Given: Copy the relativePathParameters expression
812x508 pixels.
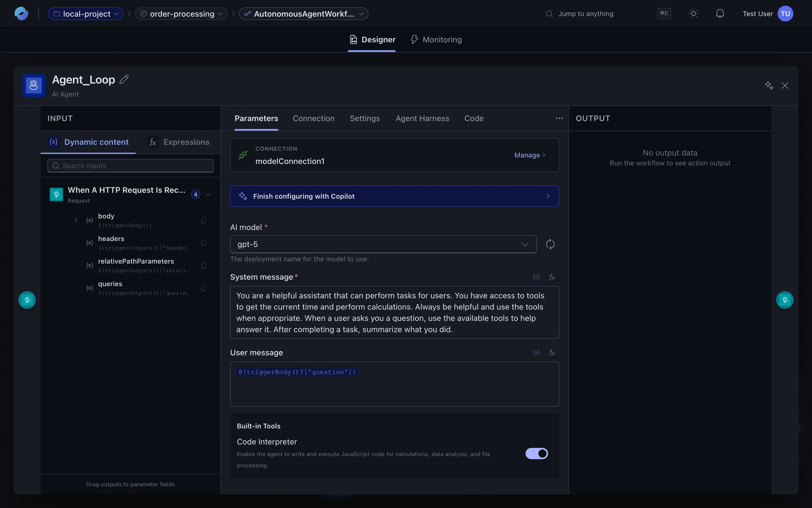Looking at the screenshot, I should click(203, 265).
